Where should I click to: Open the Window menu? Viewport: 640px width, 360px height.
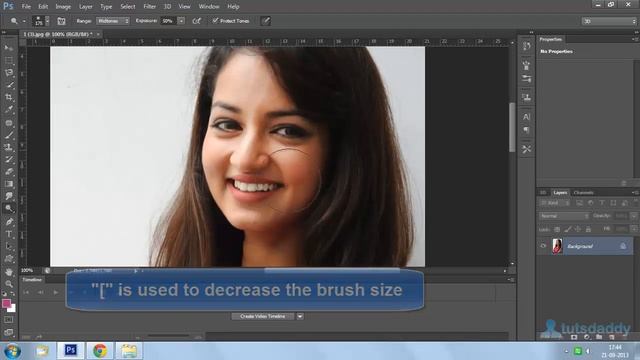(x=209, y=7)
